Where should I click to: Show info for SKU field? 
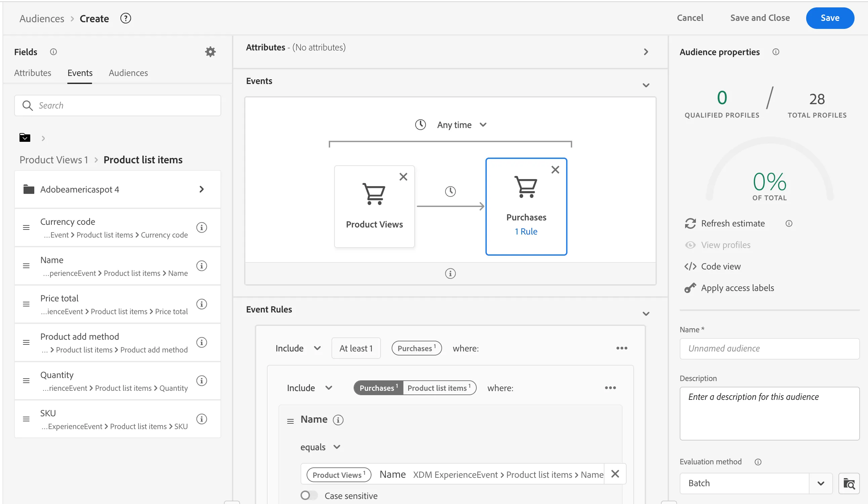(x=201, y=419)
